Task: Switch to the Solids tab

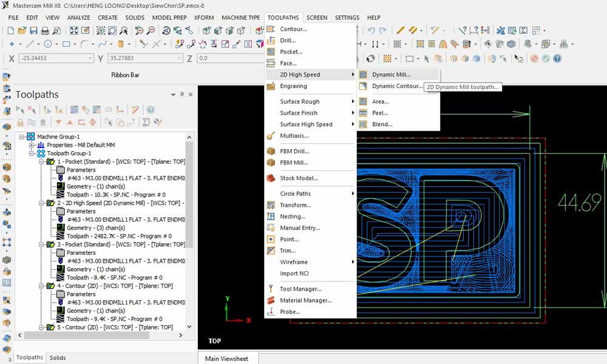Action: [57, 358]
